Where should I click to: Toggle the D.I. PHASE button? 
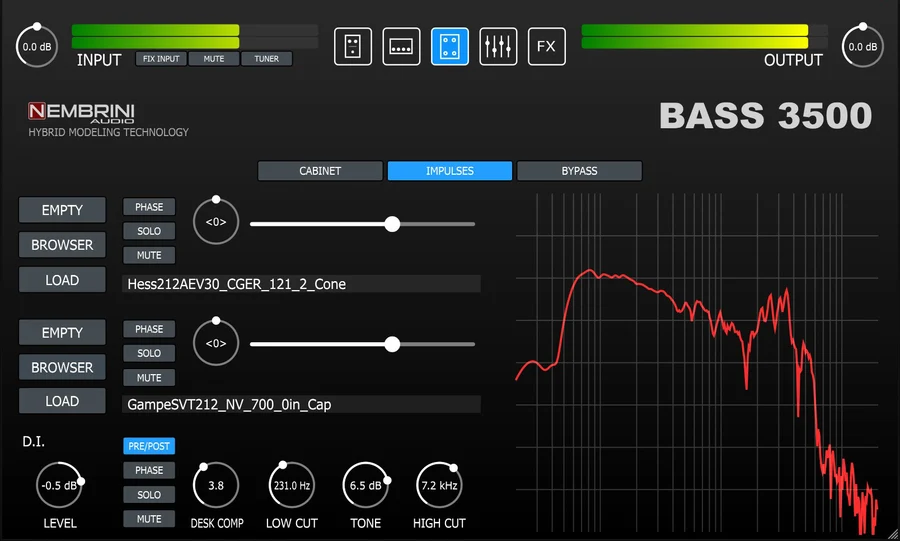coord(149,470)
